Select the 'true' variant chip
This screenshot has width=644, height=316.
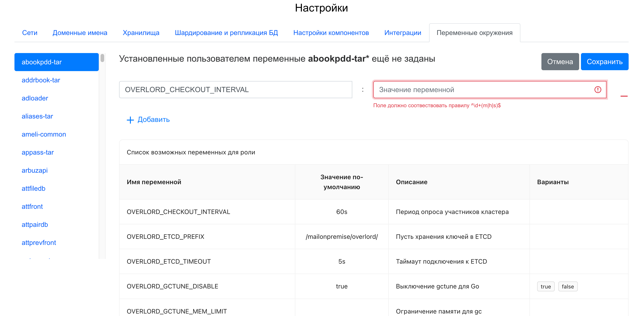(545, 286)
